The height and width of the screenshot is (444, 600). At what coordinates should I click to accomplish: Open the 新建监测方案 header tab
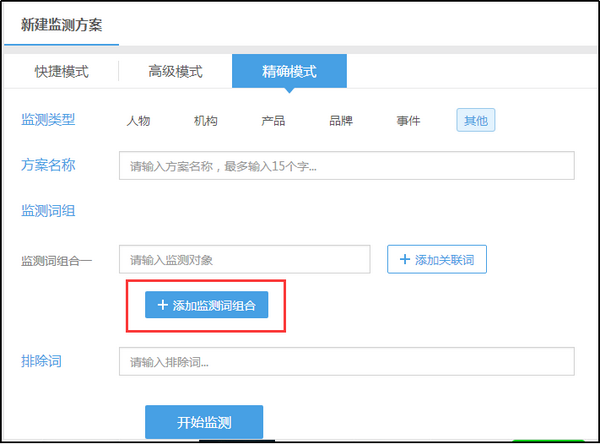tap(62, 25)
